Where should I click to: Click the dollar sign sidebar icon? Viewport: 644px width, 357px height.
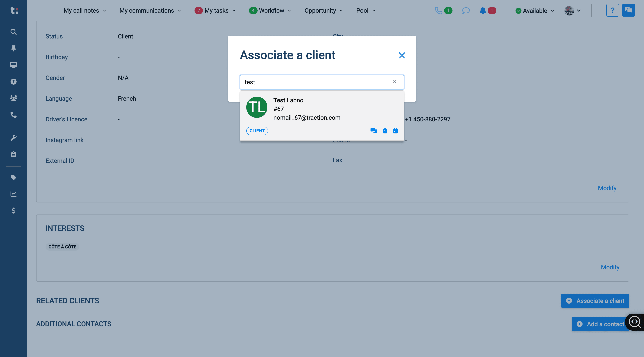point(14,211)
